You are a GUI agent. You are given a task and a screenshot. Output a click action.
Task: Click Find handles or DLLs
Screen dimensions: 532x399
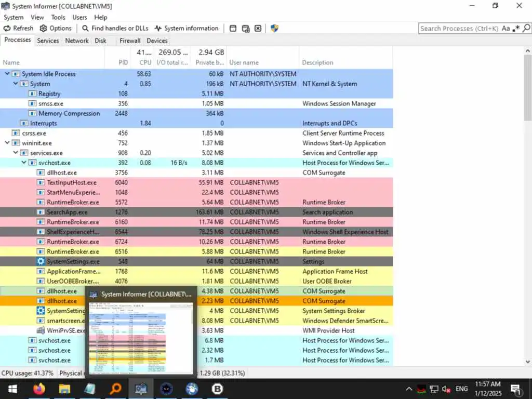[115, 29]
